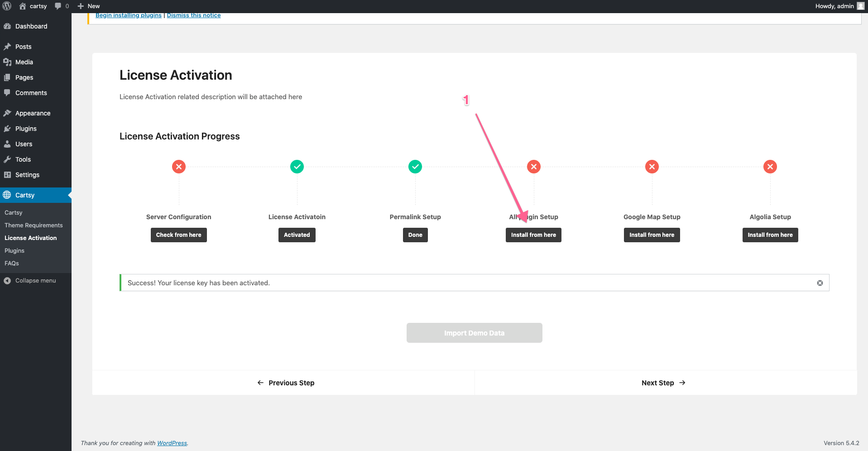868x451 pixels.
Task: Click License Activatoin green check status icon
Action: [297, 167]
